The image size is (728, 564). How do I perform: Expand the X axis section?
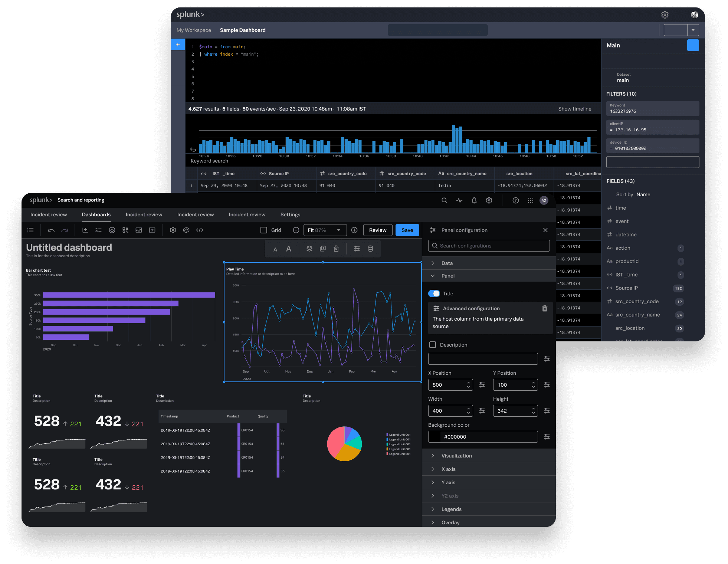tap(489, 469)
